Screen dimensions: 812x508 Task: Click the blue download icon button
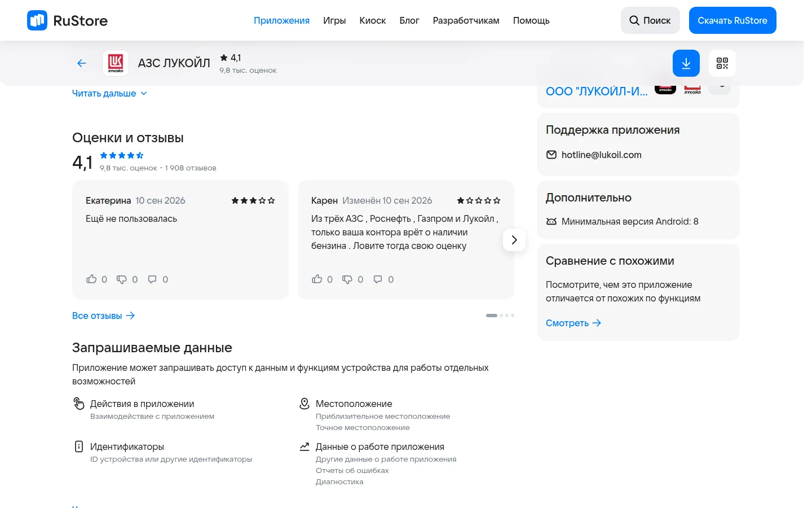pos(686,63)
